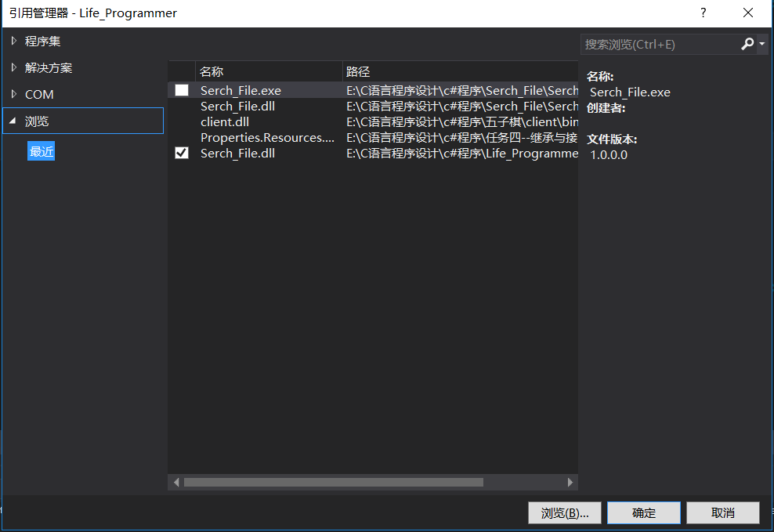
Task: Collapse the 浏览 tree node
Action: 13,121
